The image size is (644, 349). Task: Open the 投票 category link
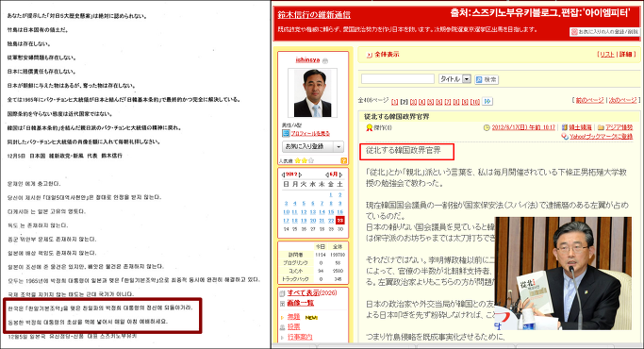pos(293,326)
